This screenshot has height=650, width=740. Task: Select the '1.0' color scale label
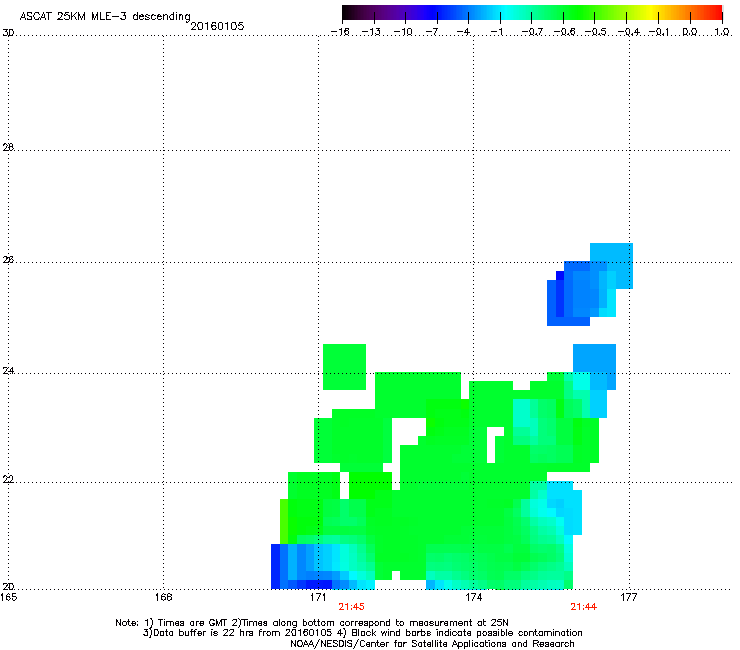coord(722,32)
